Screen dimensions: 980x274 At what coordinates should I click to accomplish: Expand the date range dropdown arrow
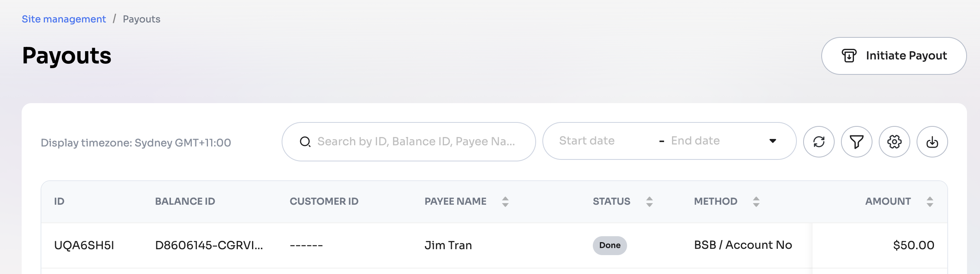pos(773,141)
